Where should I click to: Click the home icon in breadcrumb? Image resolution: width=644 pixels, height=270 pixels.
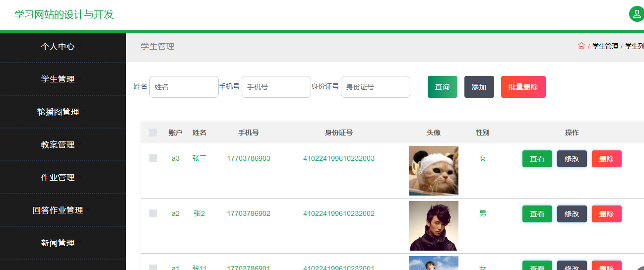click(581, 46)
